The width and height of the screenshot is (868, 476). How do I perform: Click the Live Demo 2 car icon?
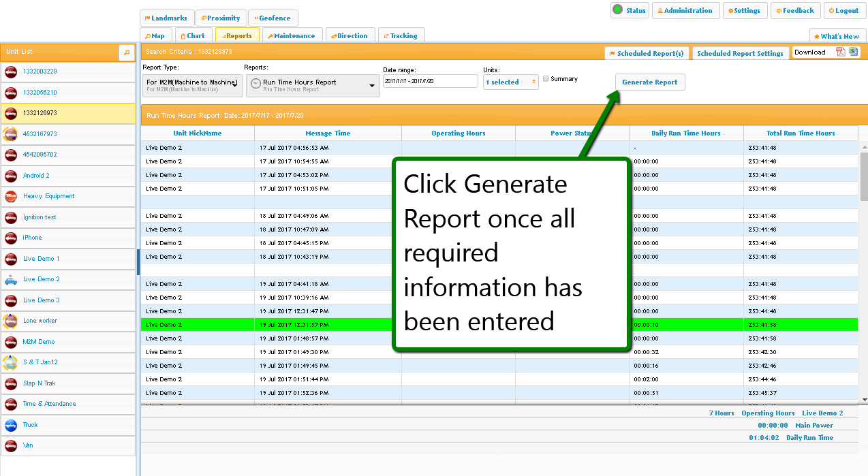point(11,279)
